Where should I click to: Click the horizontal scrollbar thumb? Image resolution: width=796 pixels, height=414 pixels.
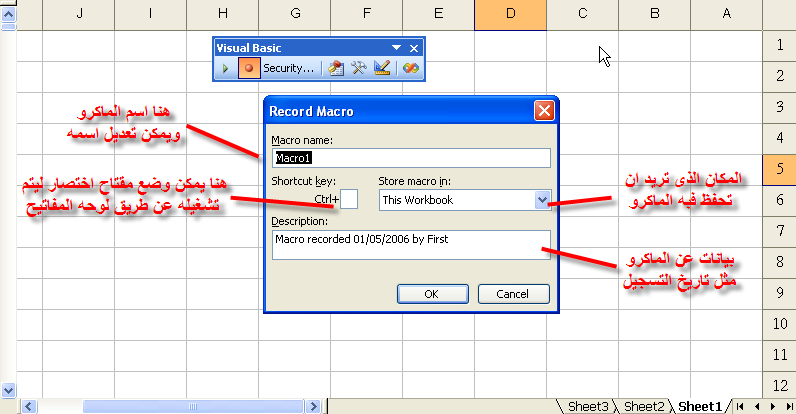[193, 406]
